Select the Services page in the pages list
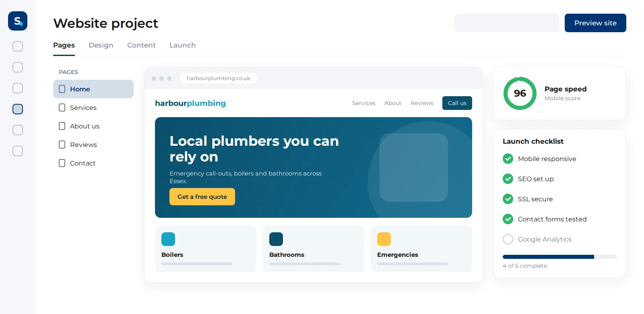The width and height of the screenshot is (644, 314). tap(93, 107)
